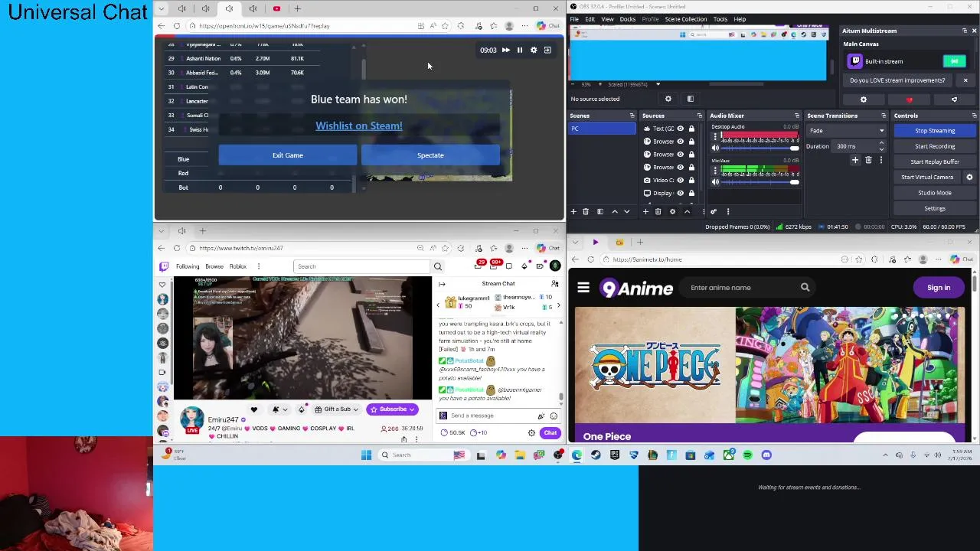Screen dimensions: 980x551
Task: Toggle lock on Text (GDI) source
Action: (x=691, y=129)
